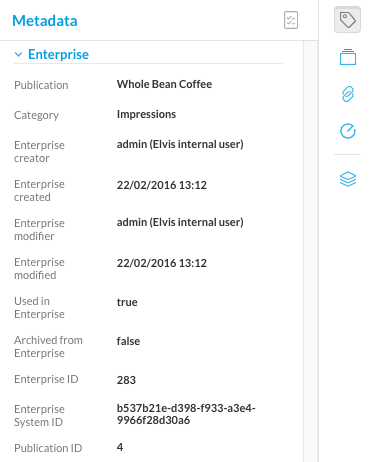Click the Used in Enterprise label
Viewport: 372px width, 462px height.
click(39, 308)
